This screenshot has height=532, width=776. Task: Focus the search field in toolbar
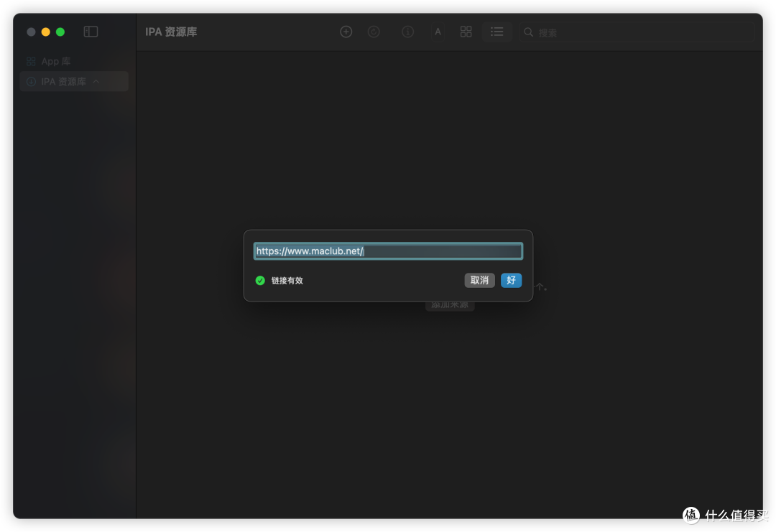[637, 32]
